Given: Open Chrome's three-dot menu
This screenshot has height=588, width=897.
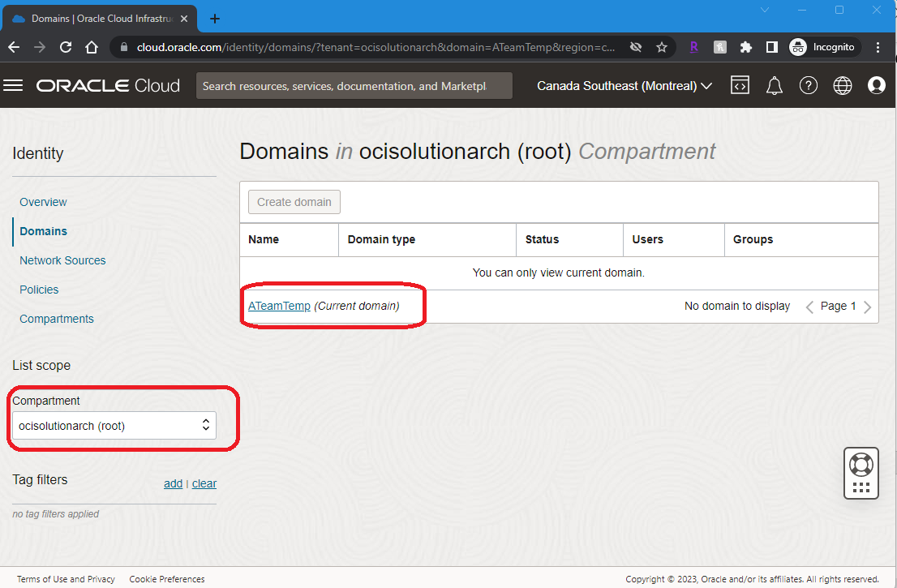Looking at the screenshot, I should point(878,47).
